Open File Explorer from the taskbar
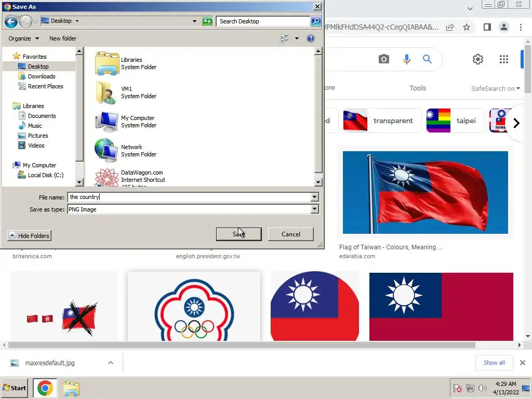 coord(71,388)
